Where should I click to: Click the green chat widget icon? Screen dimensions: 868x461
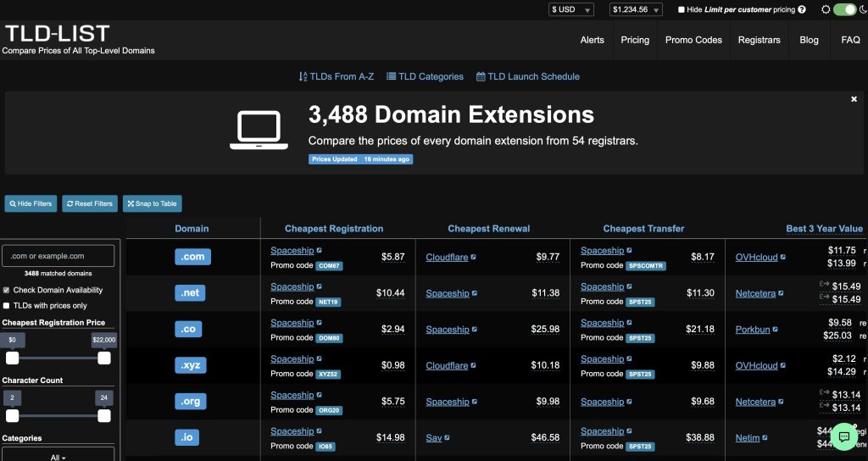(843, 437)
